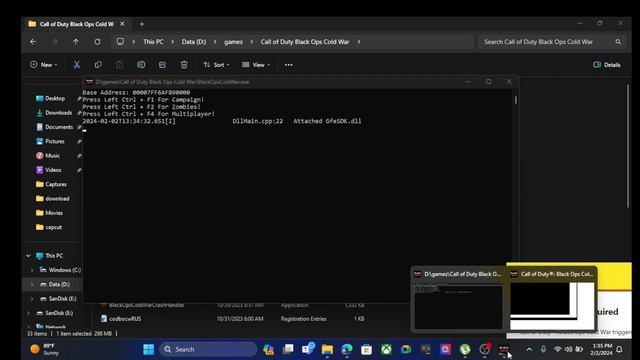
Task: Open File Explorer from the taskbar
Action: point(327,349)
